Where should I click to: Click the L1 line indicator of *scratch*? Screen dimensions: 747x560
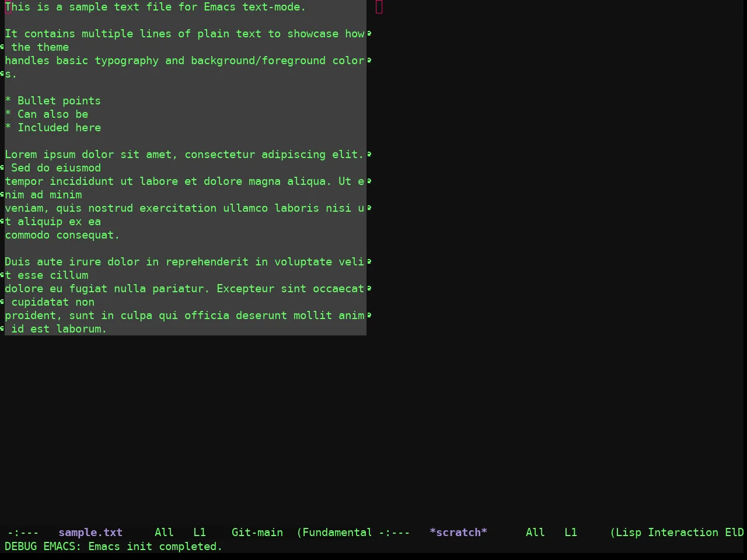(571, 533)
